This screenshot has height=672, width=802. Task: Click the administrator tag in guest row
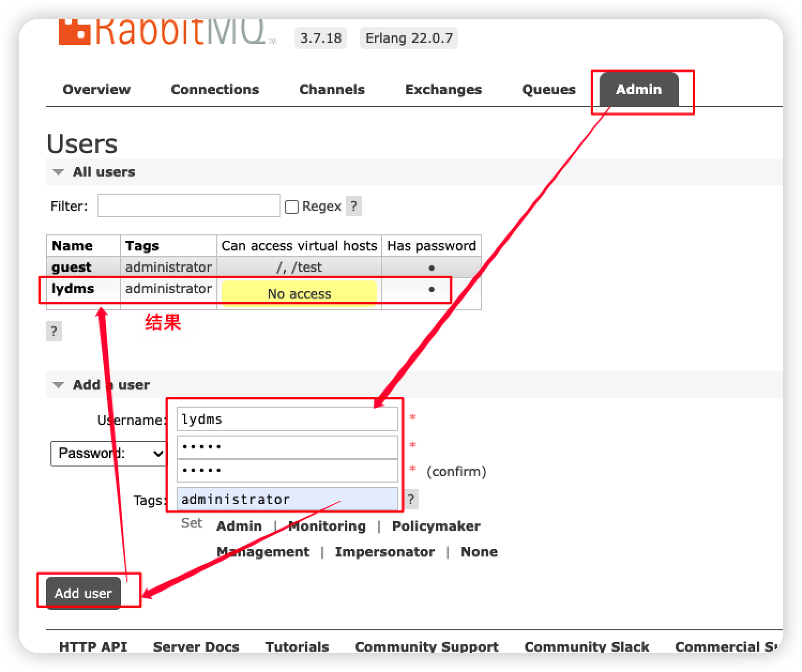coord(169,267)
